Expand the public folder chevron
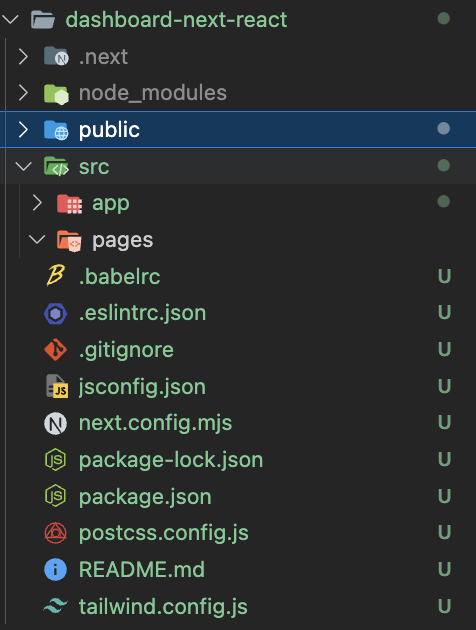Viewport: 476px width, 630px height. 23,130
